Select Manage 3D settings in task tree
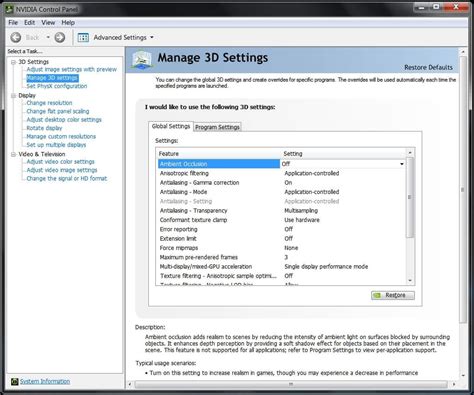This screenshot has height=395, width=474. 52,78
